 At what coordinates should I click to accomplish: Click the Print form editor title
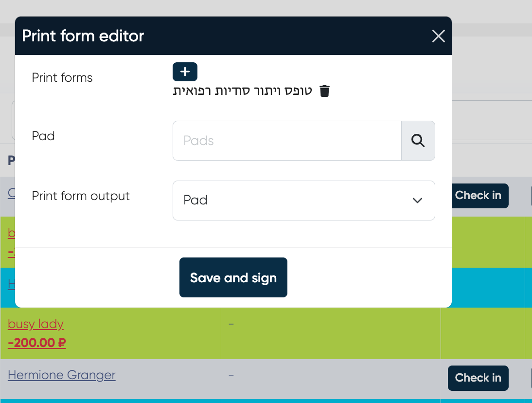tap(83, 36)
